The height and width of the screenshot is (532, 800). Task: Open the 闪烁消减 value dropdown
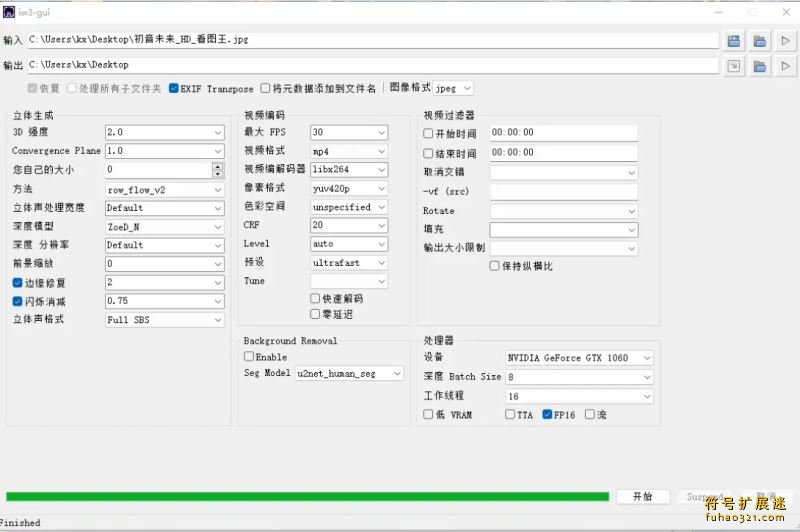[x=164, y=301]
